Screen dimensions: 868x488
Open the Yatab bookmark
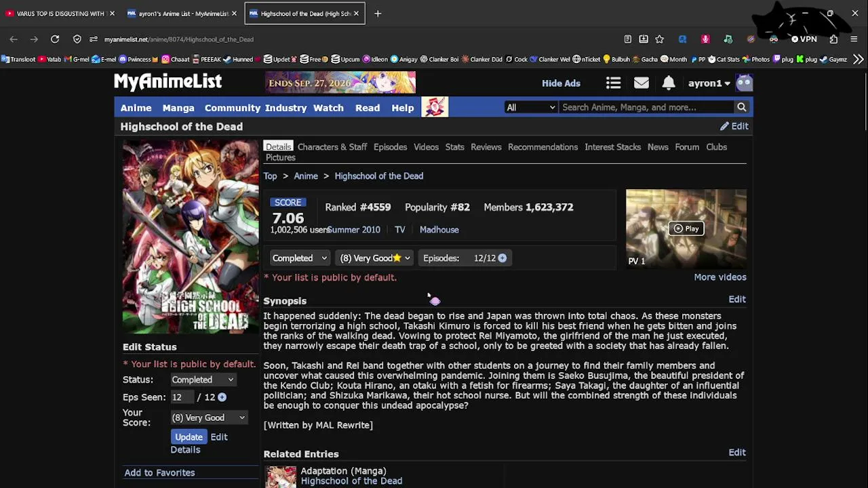click(x=50, y=60)
